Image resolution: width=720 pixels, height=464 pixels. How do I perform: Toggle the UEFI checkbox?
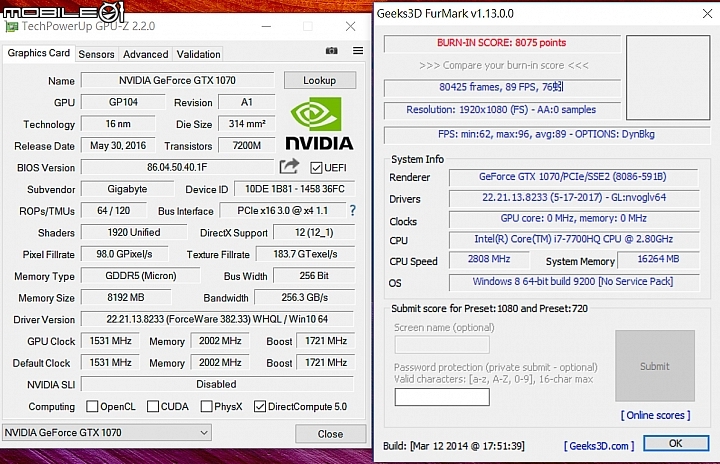click(x=316, y=168)
